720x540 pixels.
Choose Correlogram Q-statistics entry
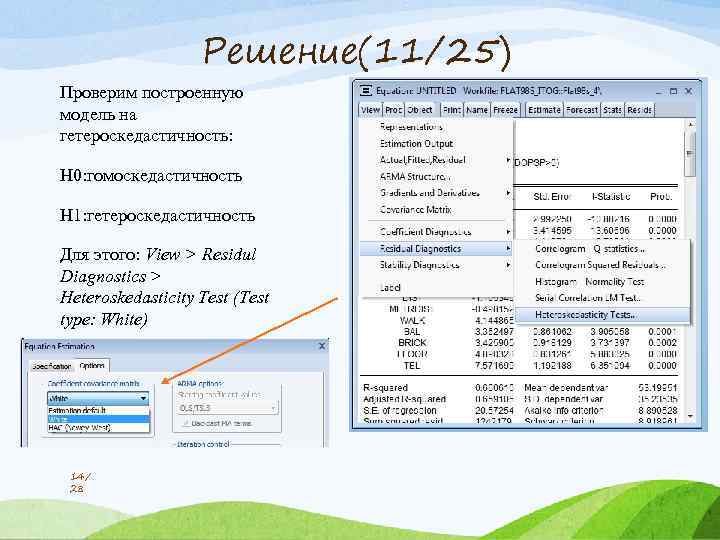pos(602,248)
